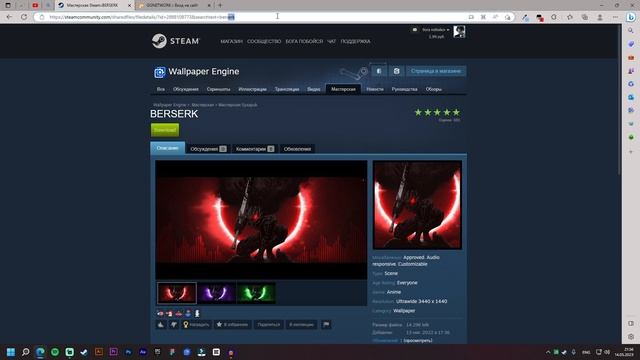Open the Обновления tab
The image size is (640, 360).
(297, 149)
